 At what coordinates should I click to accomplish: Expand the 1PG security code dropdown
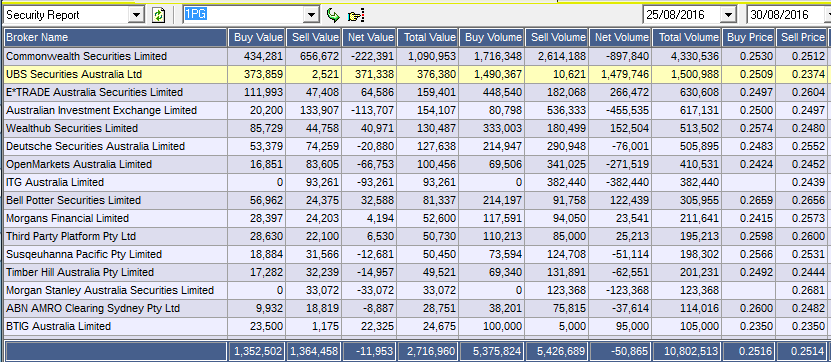[312, 15]
